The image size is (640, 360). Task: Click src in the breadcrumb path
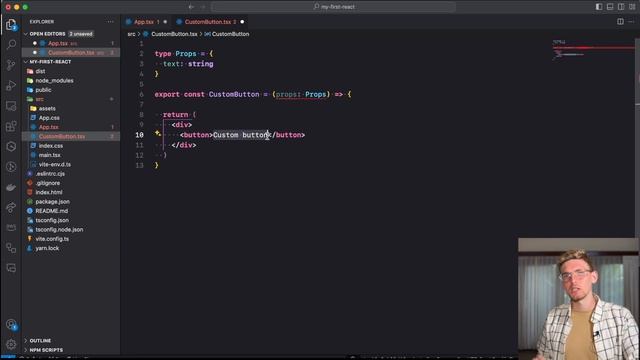click(131, 34)
